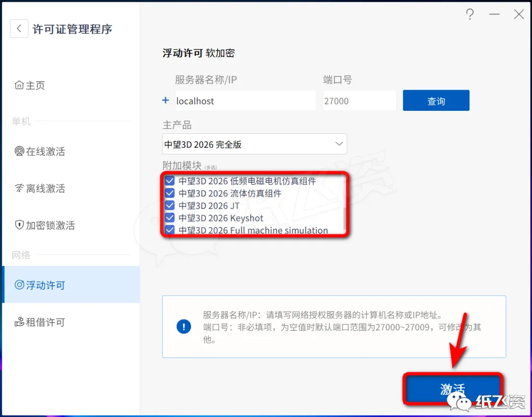This screenshot has width=532, height=417.
Task: Click the shield icon for 加密锁激活
Action: [x=19, y=225]
